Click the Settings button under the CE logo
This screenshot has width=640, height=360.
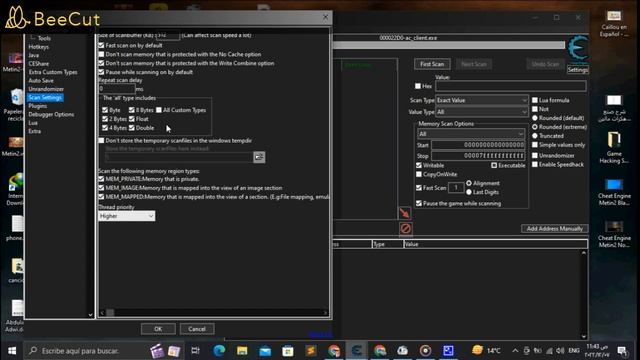pyautogui.click(x=578, y=70)
